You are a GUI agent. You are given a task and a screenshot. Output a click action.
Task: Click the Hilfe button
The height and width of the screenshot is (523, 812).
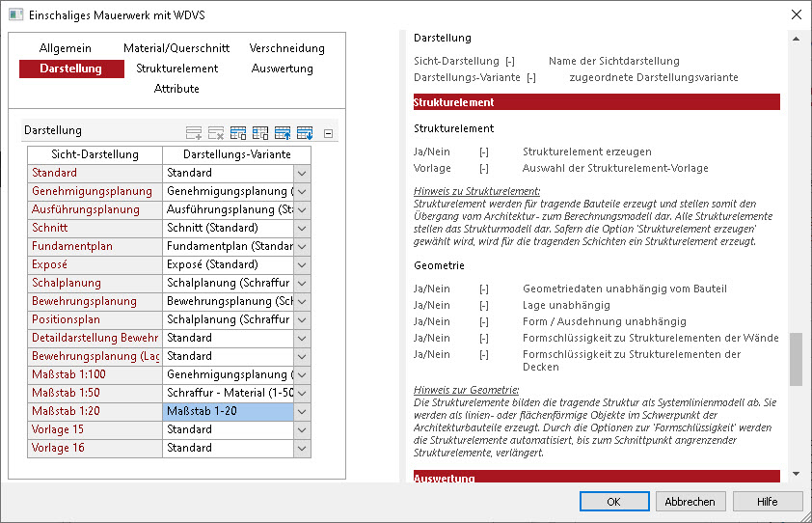767,501
